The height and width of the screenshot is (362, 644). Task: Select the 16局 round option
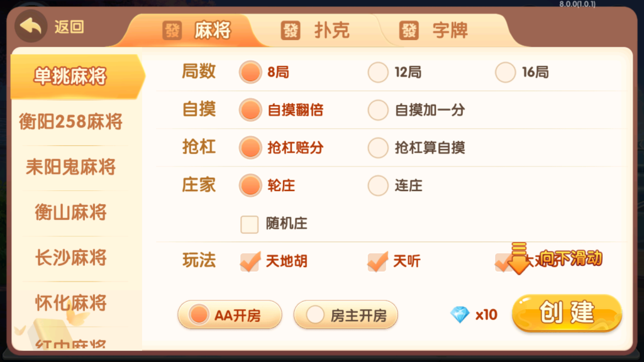[505, 72]
